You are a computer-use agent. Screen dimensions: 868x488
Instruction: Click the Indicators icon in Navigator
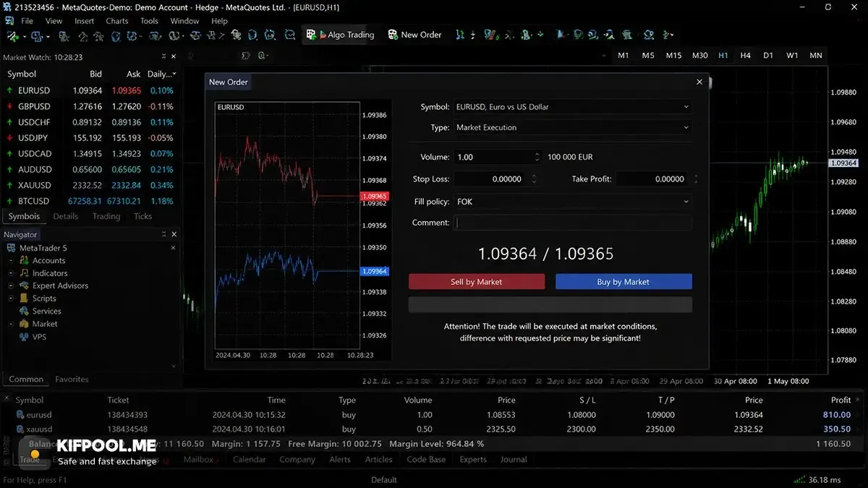(24, 273)
